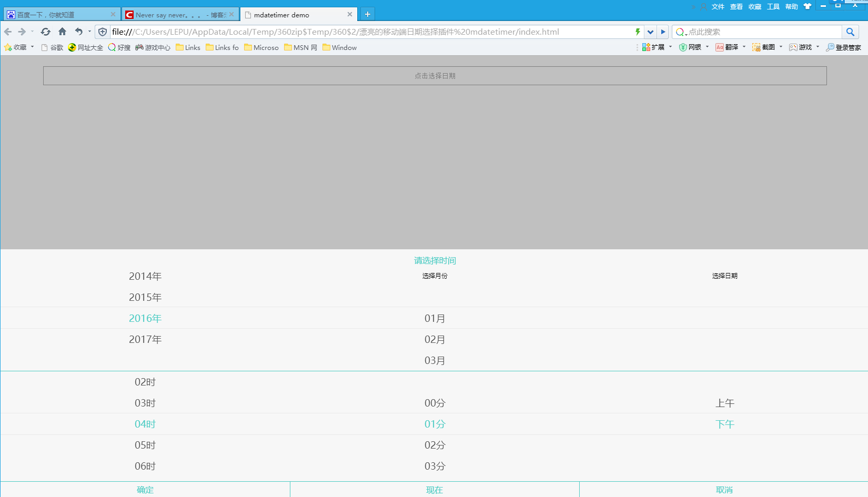Expand the 扩展 dropdown arrow
The image size is (868, 497).
(670, 47)
